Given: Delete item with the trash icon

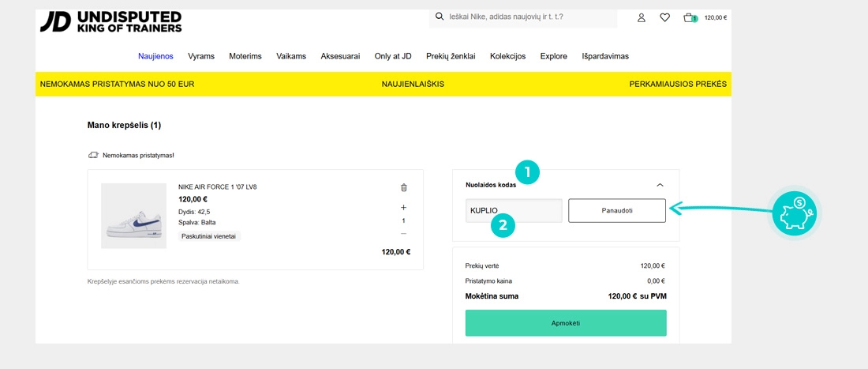Looking at the screenshot, I should click(404, 187).
